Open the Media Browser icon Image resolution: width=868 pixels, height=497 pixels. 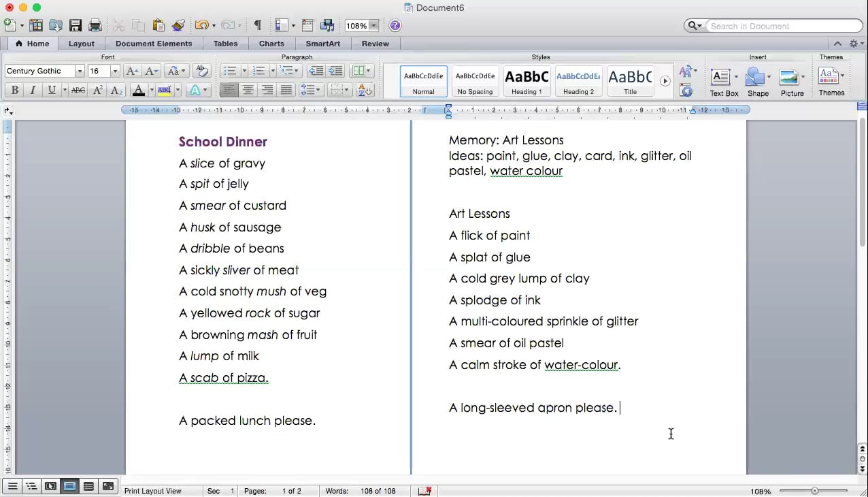(327, 25)
